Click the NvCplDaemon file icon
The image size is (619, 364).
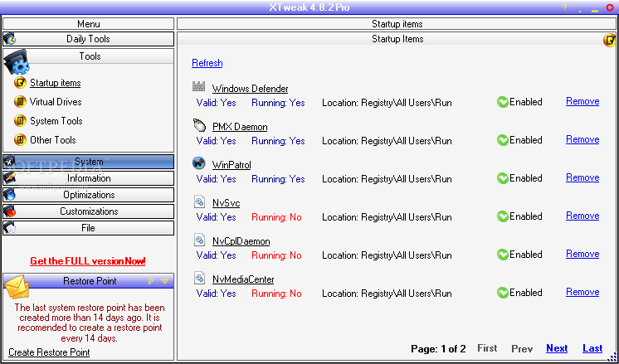(199, 240)
